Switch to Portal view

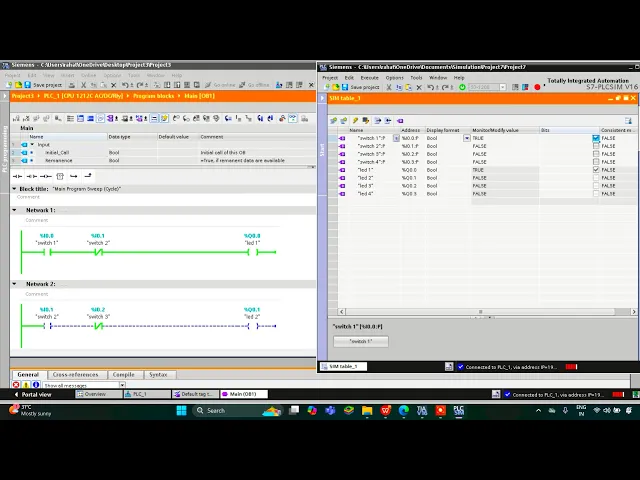tap(33, 394)
